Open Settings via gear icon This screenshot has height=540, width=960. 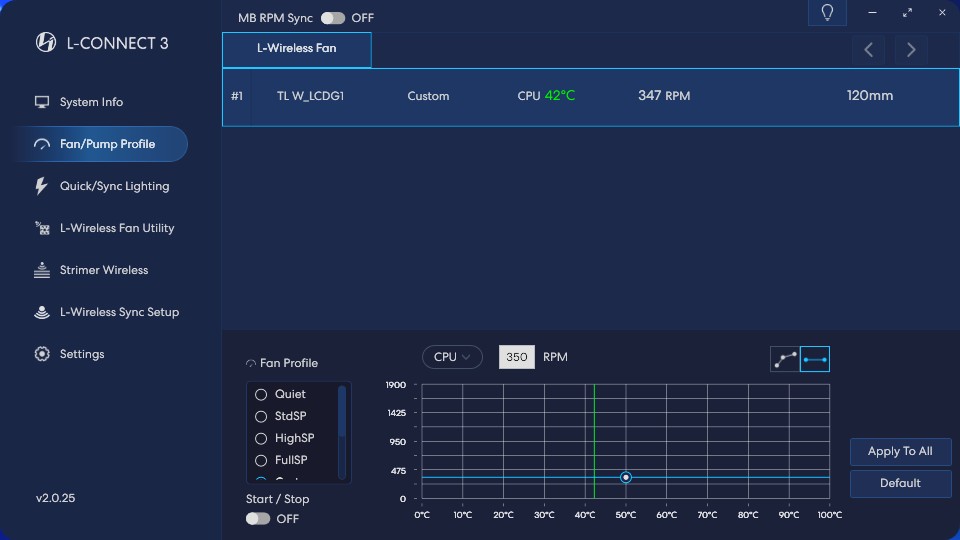(x=42, y=354)
